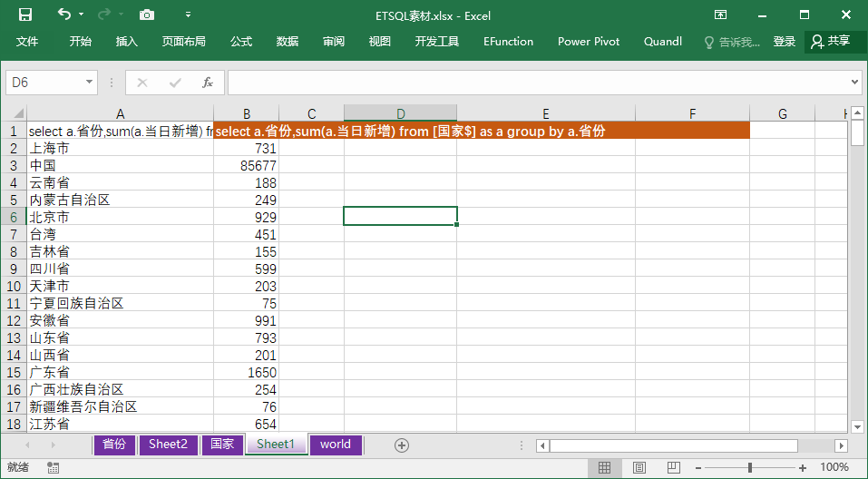Switch to the world sheet tab
This screenshot has height=479, width=868.
[335, 445]
